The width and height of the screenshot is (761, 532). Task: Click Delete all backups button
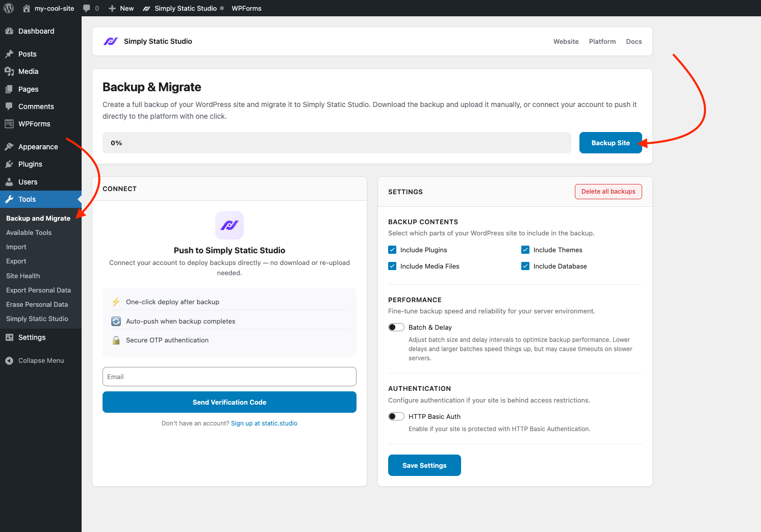608,192
